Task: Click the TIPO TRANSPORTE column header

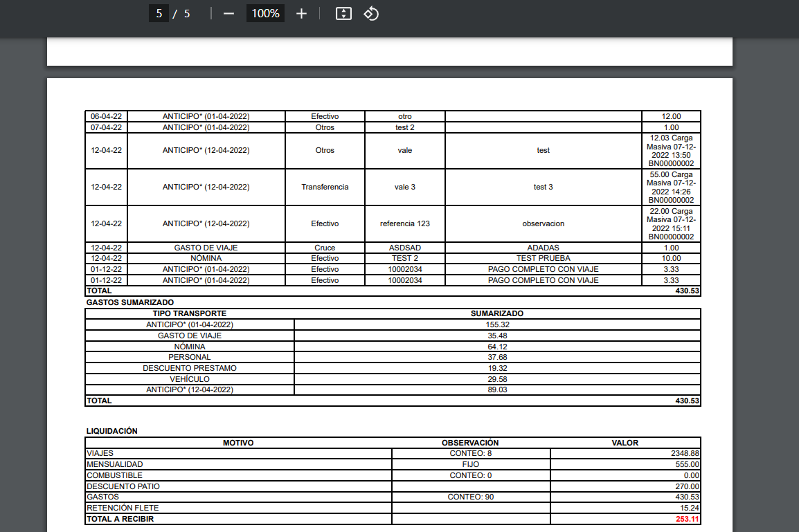Action: tap(190, 313)
